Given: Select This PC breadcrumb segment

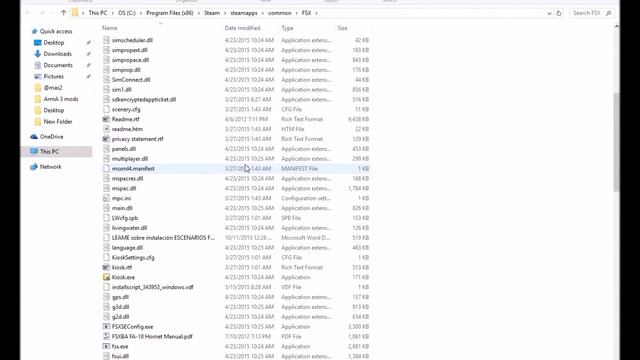Looking at the screenshot, I should 98,13.
